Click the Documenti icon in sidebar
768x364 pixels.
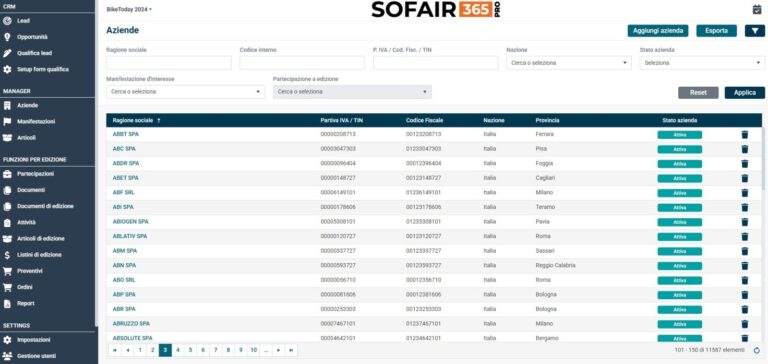pos(7,190)
